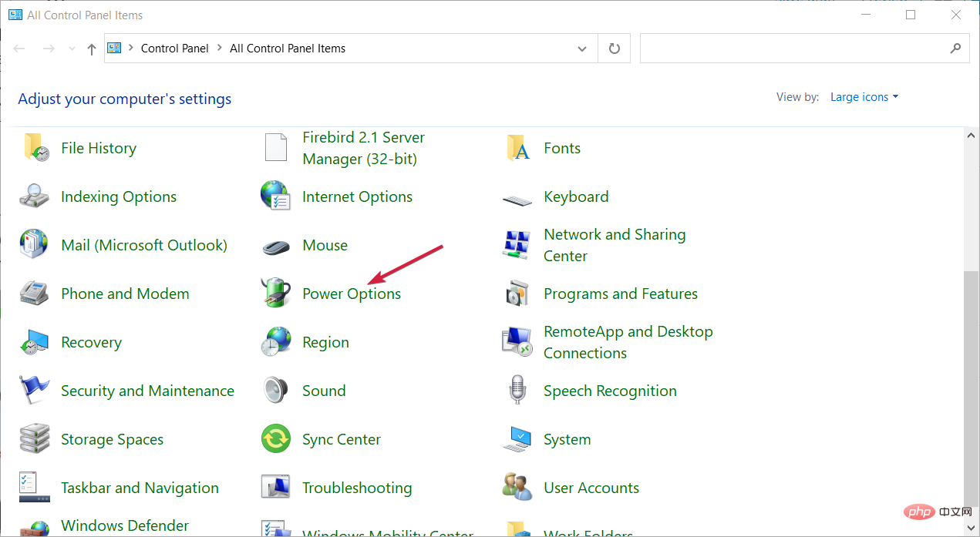Click in the Control Panel search box

794,49
